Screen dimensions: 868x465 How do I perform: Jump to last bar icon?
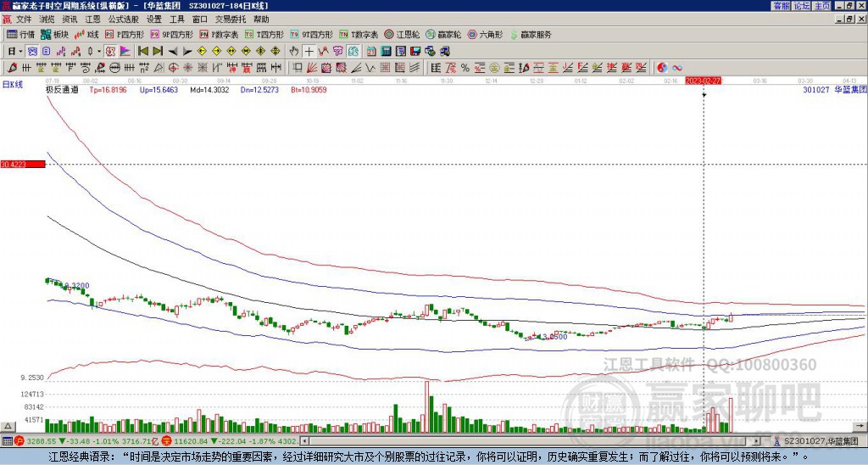158,52
